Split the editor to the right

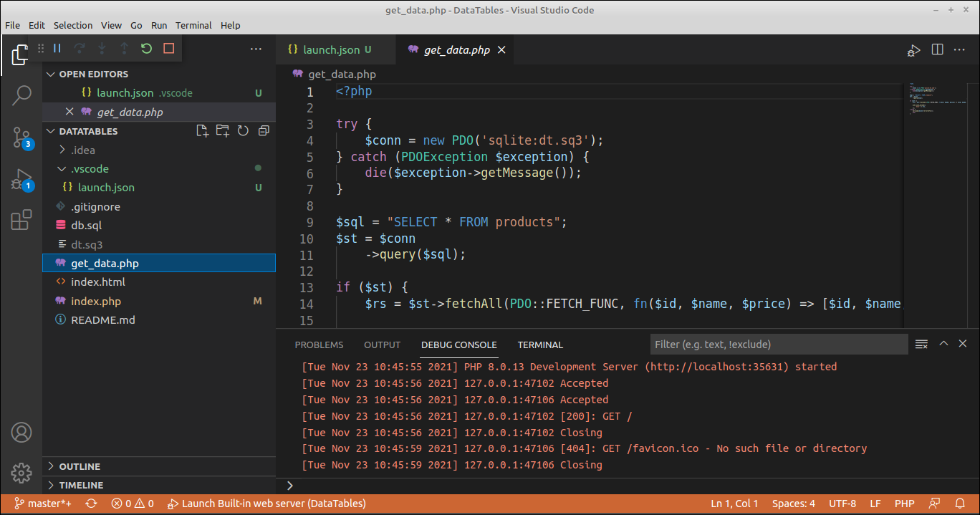pyautogui.click(x=937, y=49)
